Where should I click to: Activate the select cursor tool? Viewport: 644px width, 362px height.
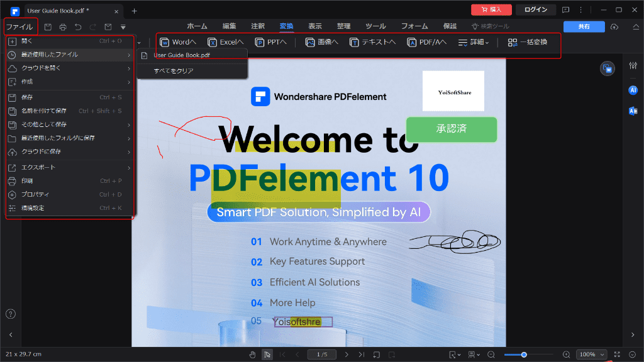point(267,354)
